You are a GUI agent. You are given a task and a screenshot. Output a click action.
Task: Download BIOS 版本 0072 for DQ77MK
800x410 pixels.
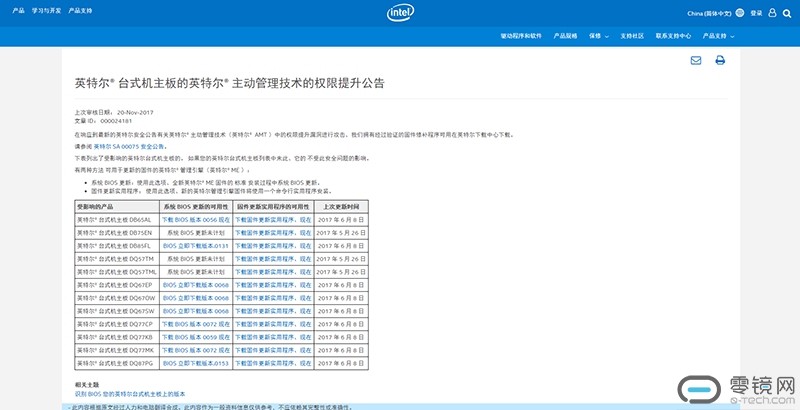pos(196,350)
